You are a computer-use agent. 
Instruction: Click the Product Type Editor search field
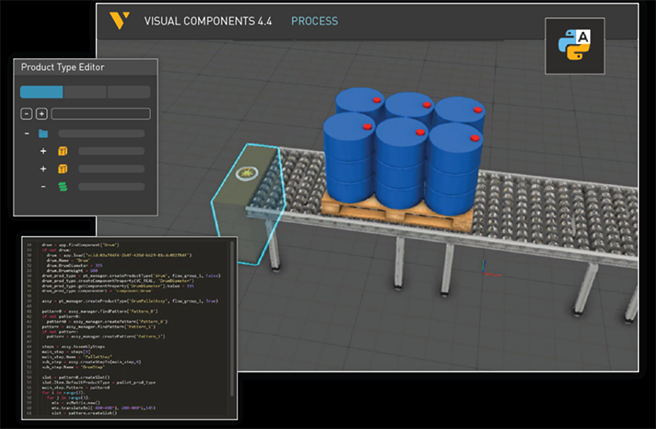[x=100, y=114]
